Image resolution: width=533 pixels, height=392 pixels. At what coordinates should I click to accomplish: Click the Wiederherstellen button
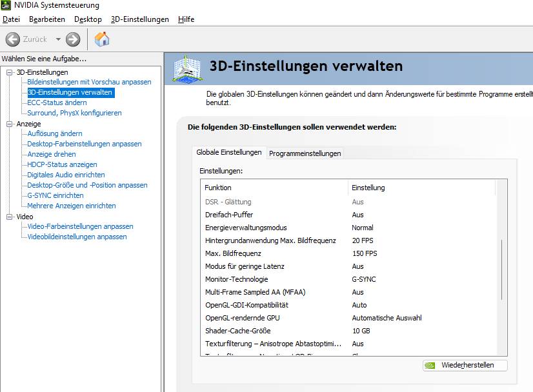point(465,365)
